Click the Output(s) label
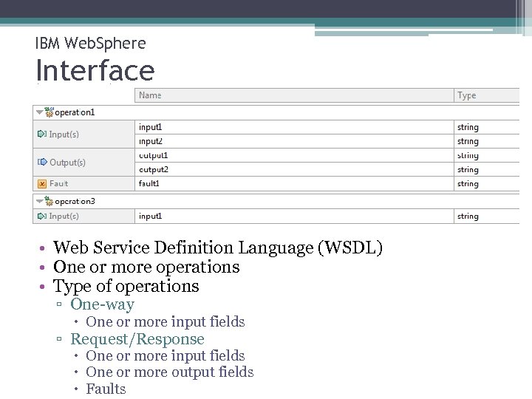The width and height of the screenshot is (532, 399). click(67, 163)
